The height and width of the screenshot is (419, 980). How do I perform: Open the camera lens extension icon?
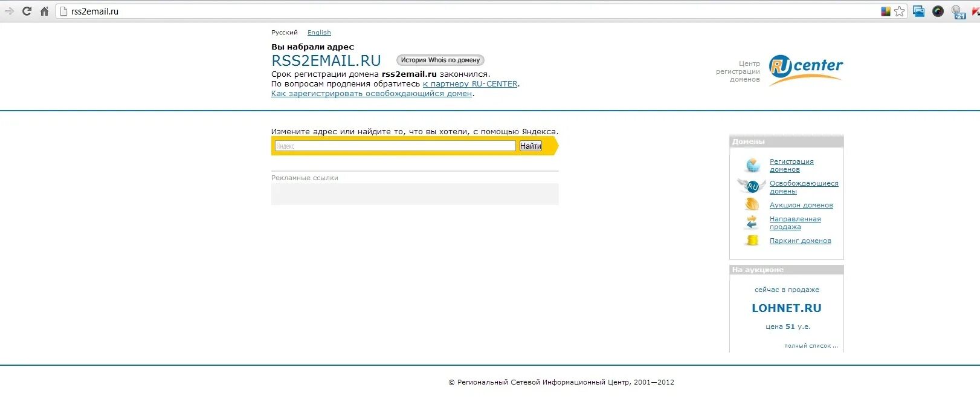click(938, 11)
